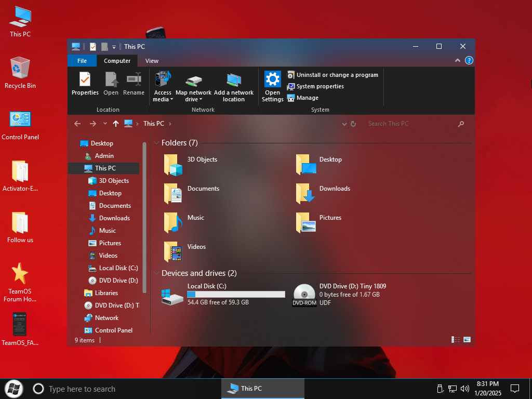532x399 pixels.
Task: Click the Local Disk C: usage bar
Action: coord(236,294)
